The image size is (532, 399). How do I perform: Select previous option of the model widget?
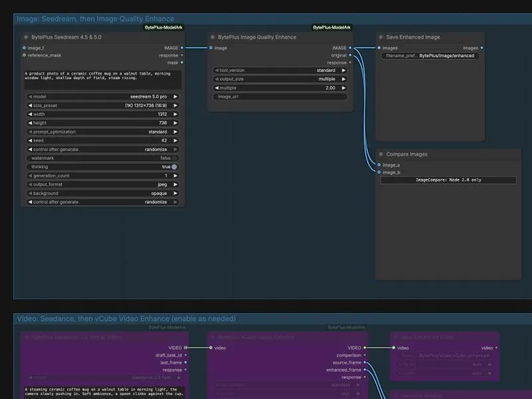click(30, 96)
